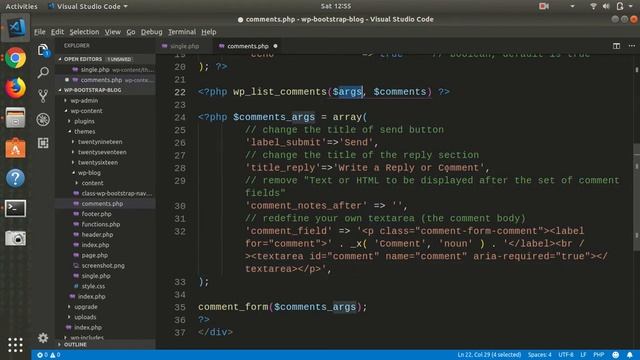Split the editor to the right
640x360 pixels.
(x=616, y=46)
